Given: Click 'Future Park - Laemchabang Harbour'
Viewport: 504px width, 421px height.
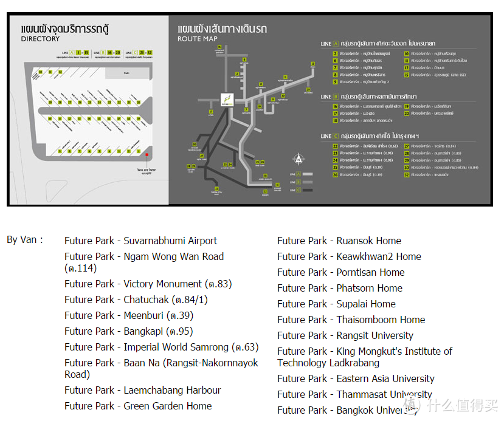Looking at the screenshot, I should [x=143, y=390].
